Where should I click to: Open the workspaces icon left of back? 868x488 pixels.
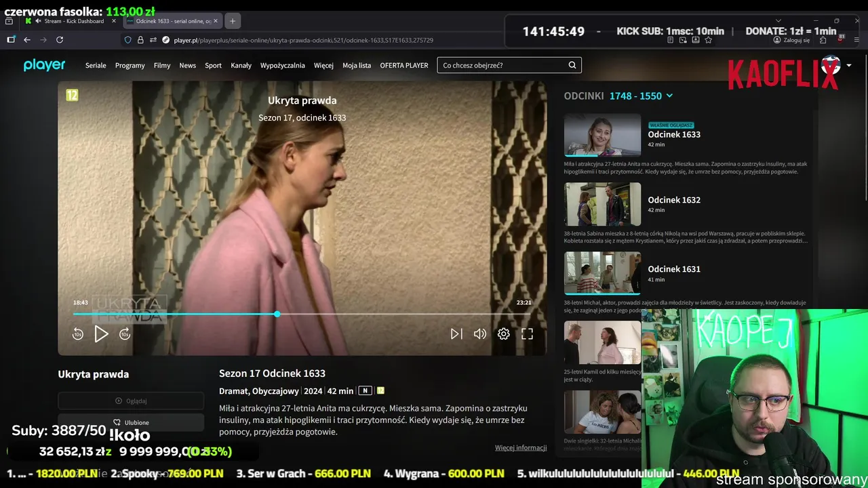click(x=11, y=40)
